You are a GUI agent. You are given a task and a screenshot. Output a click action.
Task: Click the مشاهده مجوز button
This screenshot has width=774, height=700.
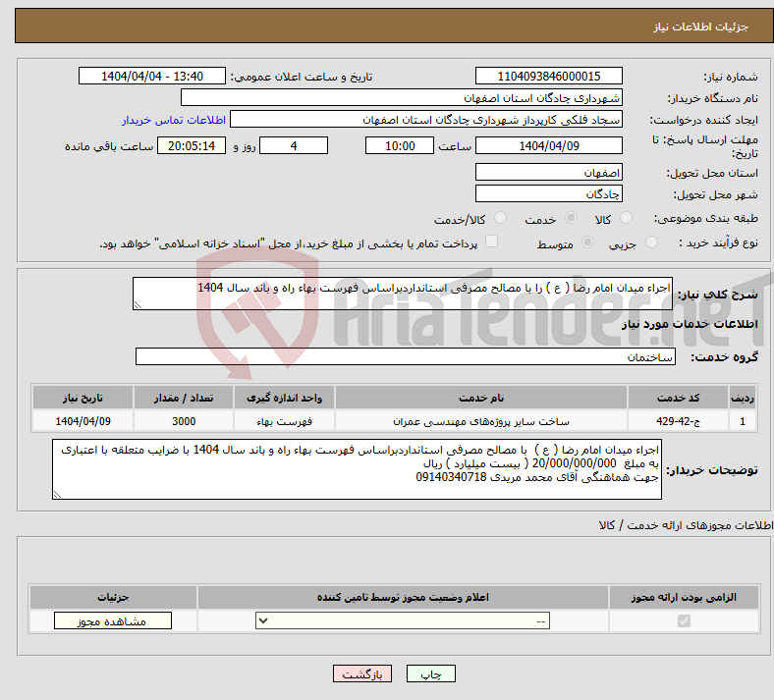click(x=113, y=621)
